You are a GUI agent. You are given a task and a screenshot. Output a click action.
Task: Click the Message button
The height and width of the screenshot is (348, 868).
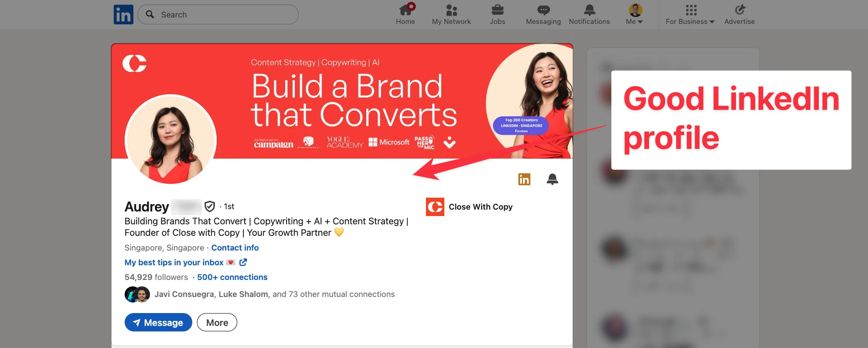point(158,322)
